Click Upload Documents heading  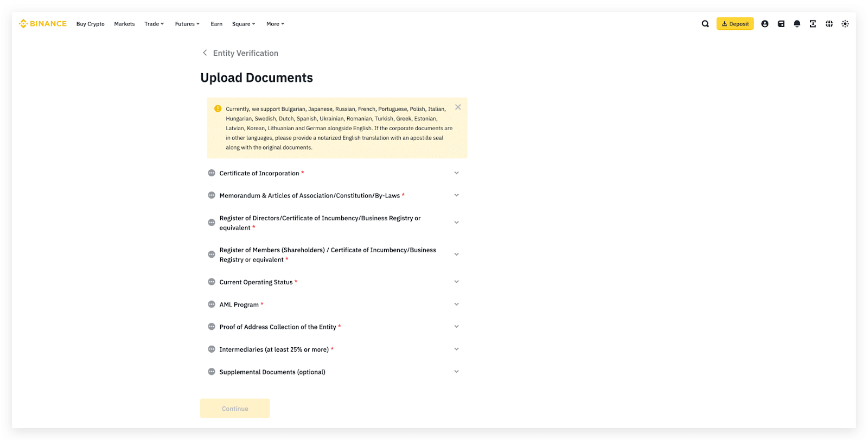click(x=257, y=78)
